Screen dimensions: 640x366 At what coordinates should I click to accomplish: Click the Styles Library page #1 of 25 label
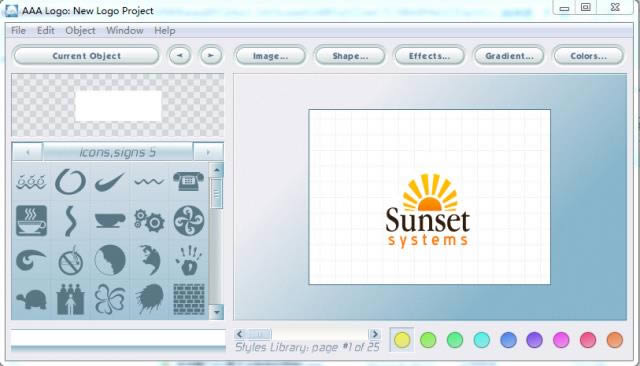pos(307,347)
